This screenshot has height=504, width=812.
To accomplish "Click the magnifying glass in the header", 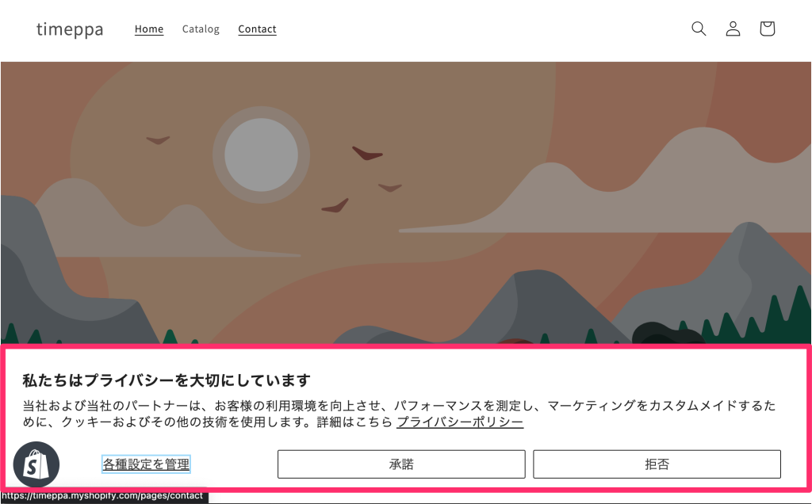I will coord(699,29).
